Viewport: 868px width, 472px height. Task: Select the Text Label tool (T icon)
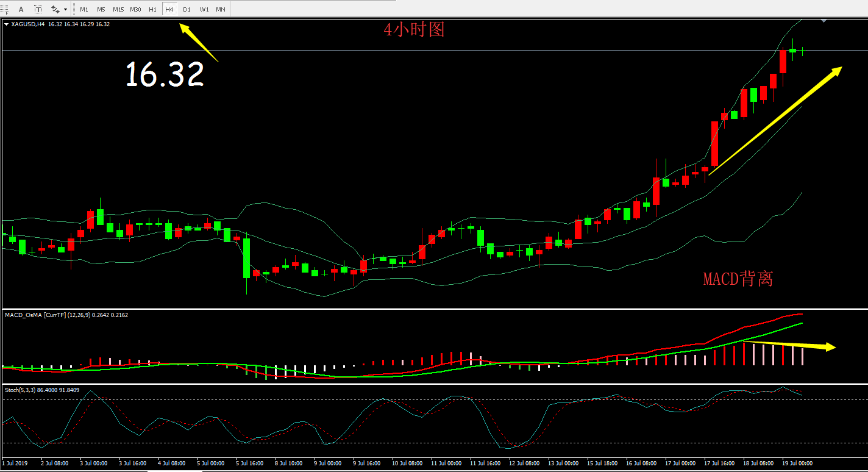click(x=38, y=9)
